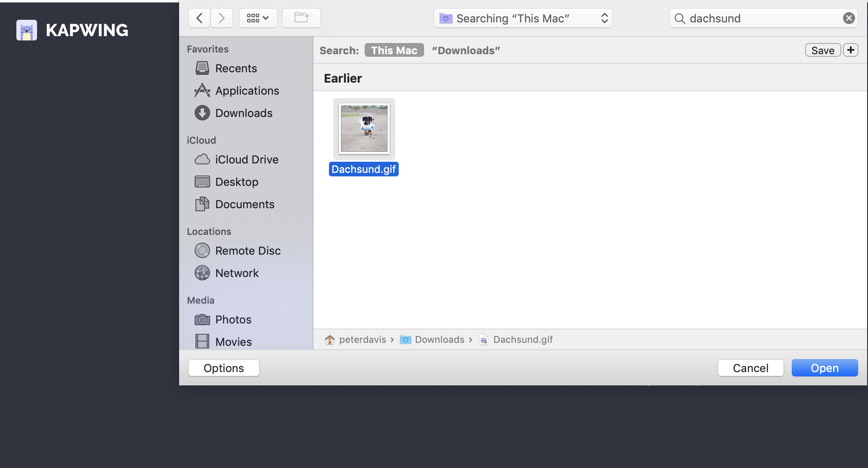Screen dimensions: 868x468
Task: Open the icon view options dropdown
Action: tap(258, 18)
